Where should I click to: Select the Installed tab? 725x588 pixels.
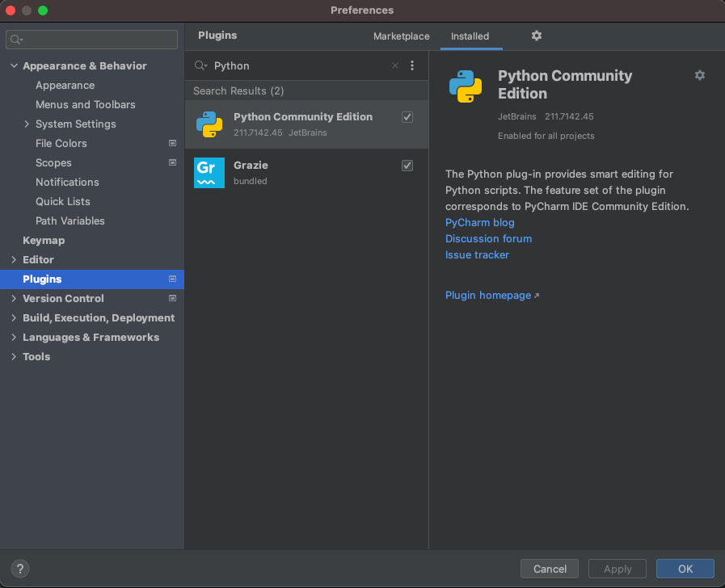pos(470,36)
